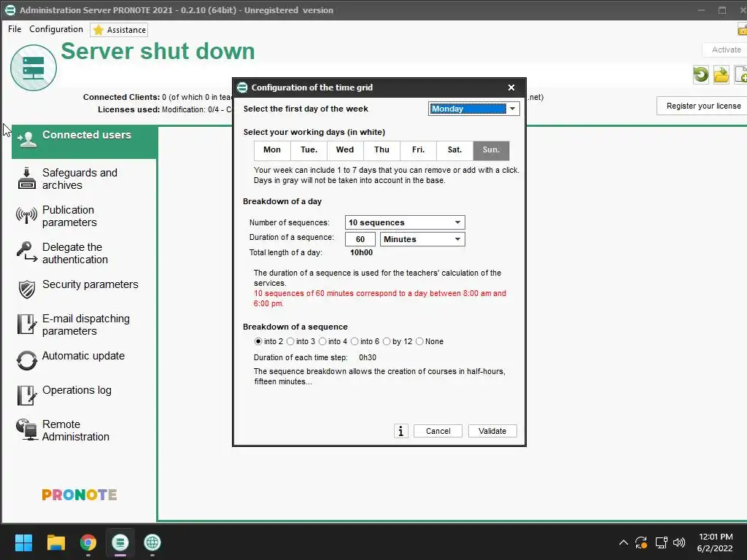Click the volume icon in the tray
747x560 pixels.
tap(679, 542)
